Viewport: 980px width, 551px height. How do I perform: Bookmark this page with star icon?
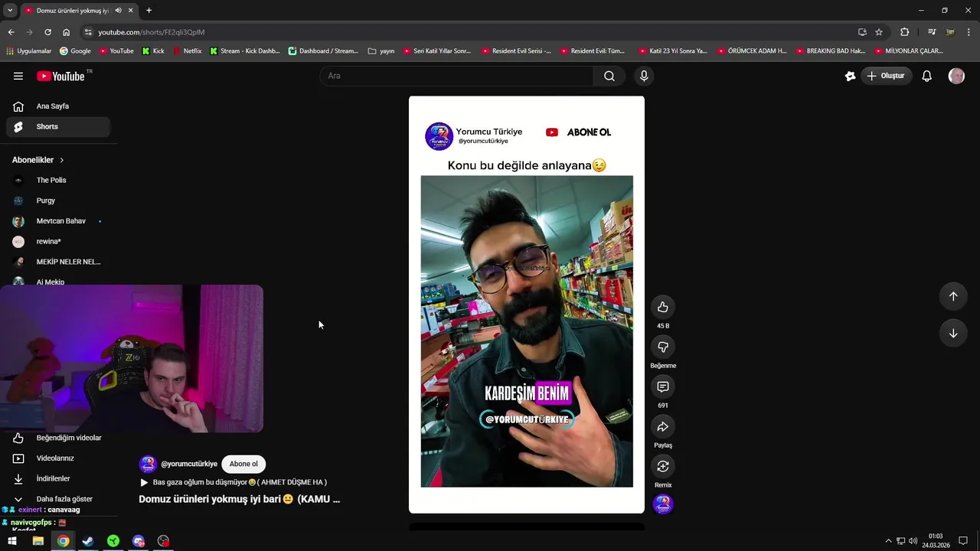[879, 32]
